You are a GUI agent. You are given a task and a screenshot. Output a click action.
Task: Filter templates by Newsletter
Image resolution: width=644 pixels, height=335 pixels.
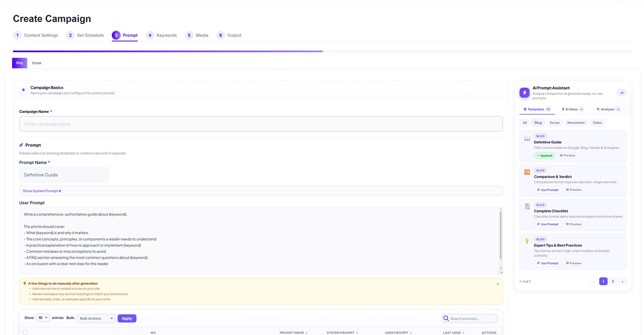point(576,123)
